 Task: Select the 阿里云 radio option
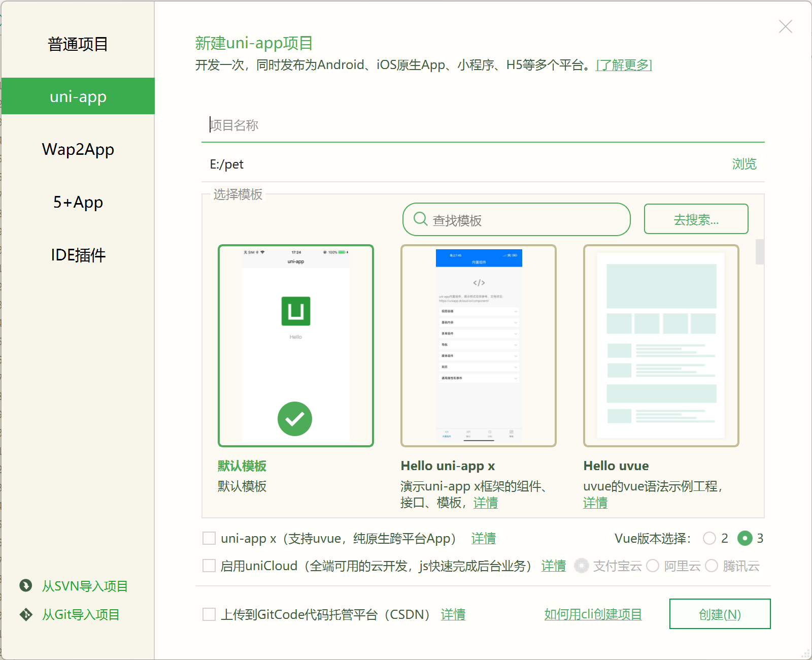653,566
